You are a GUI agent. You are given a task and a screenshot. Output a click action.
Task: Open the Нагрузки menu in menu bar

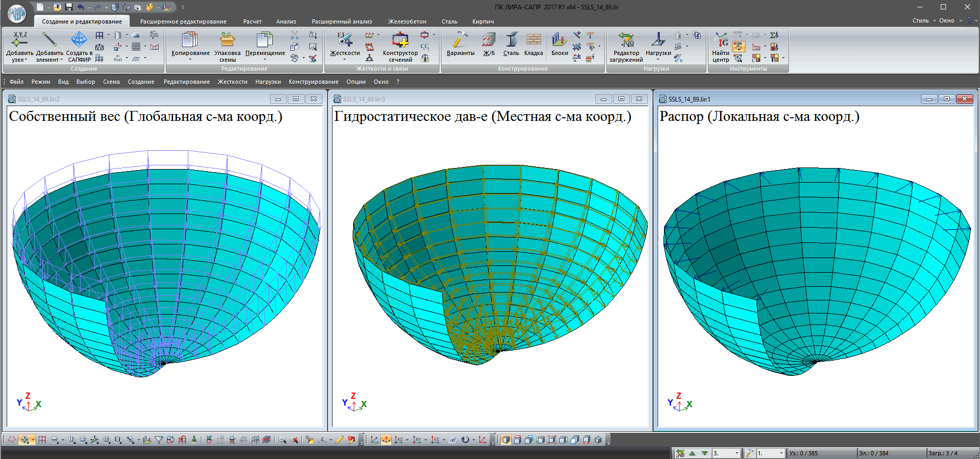pos(268,82)
